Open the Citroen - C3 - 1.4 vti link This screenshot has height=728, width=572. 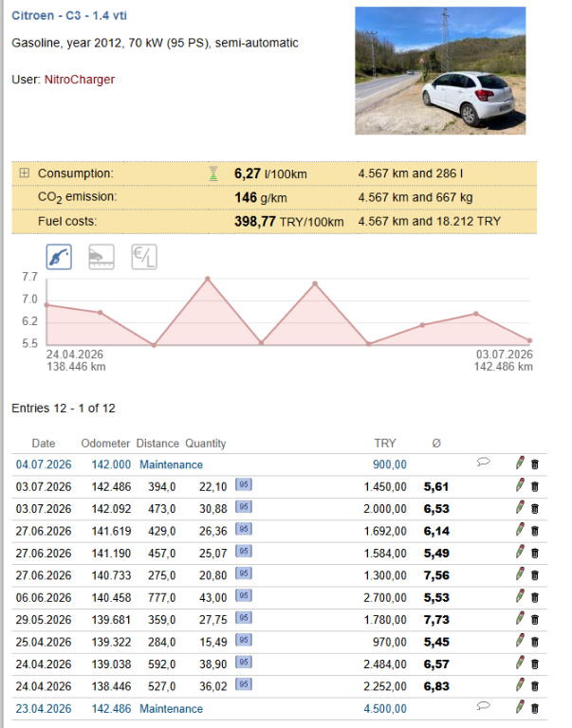69,15
